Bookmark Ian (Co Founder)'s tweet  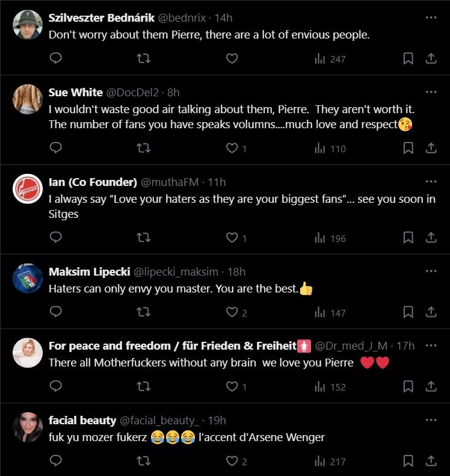408,238
